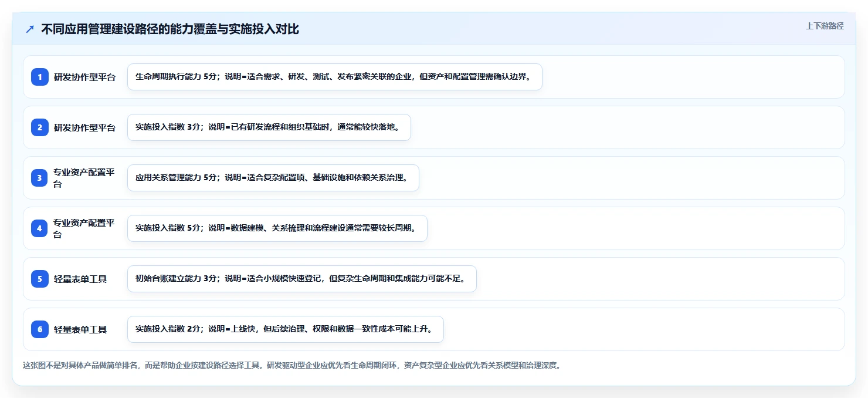Select number badge 6
This screenshot has width=868, height=398.
(40, 329)
